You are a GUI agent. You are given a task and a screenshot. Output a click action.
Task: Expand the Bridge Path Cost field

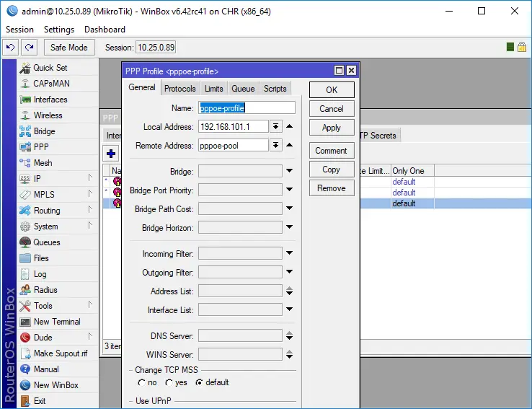289,208
